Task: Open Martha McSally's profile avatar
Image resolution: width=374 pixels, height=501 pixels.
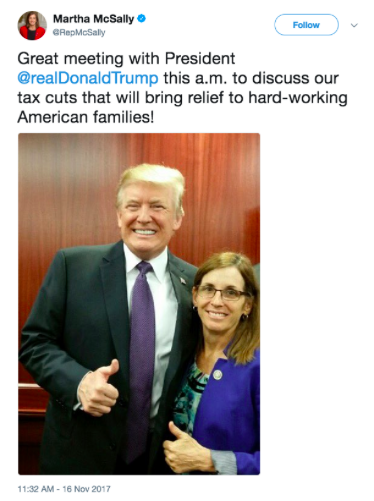Action: [x=32, y=25]
